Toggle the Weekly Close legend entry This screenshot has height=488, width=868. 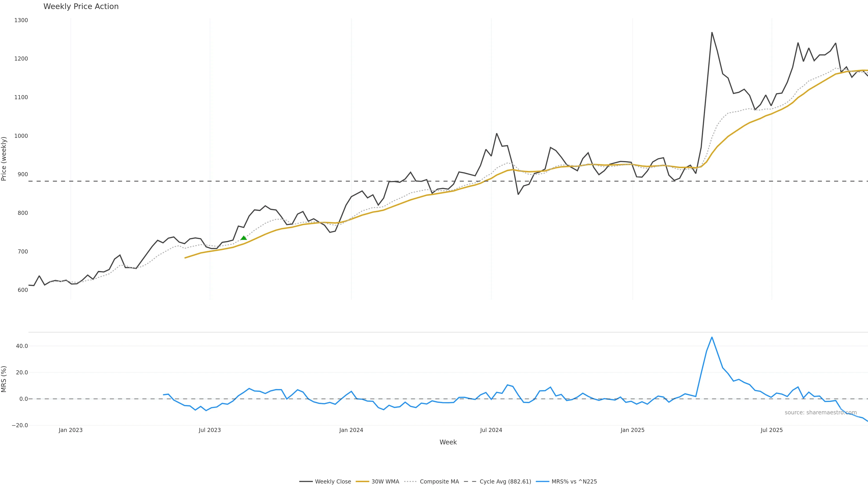[x=333, y=482]
